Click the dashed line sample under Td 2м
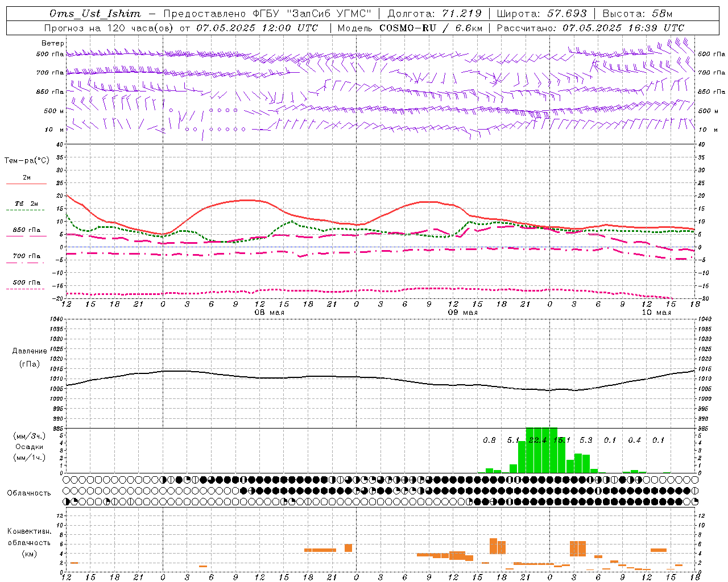This screenshot has width=728, height=582. click(x=26, y=210)
